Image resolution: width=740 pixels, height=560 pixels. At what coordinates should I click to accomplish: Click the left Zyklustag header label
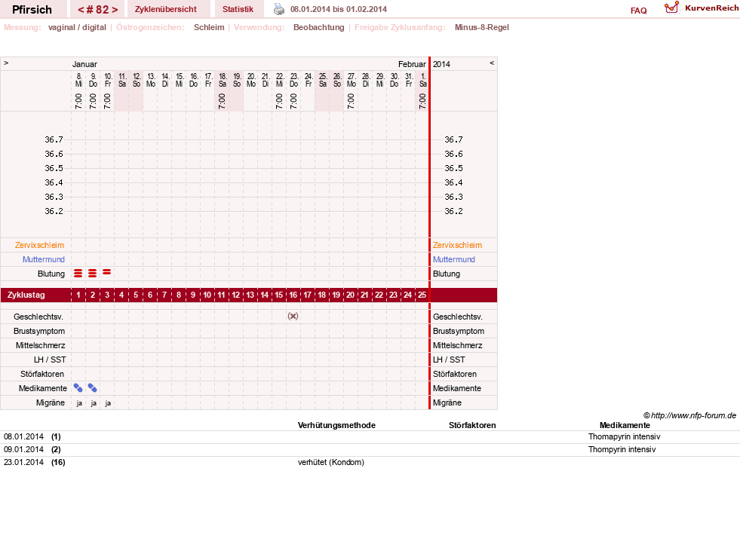(x=26, y=295)
